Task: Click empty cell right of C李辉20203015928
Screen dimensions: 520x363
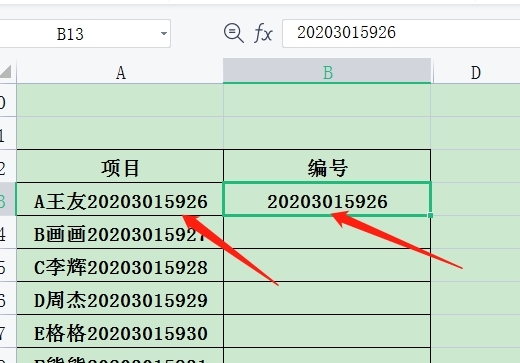Action: click(327, 265)
